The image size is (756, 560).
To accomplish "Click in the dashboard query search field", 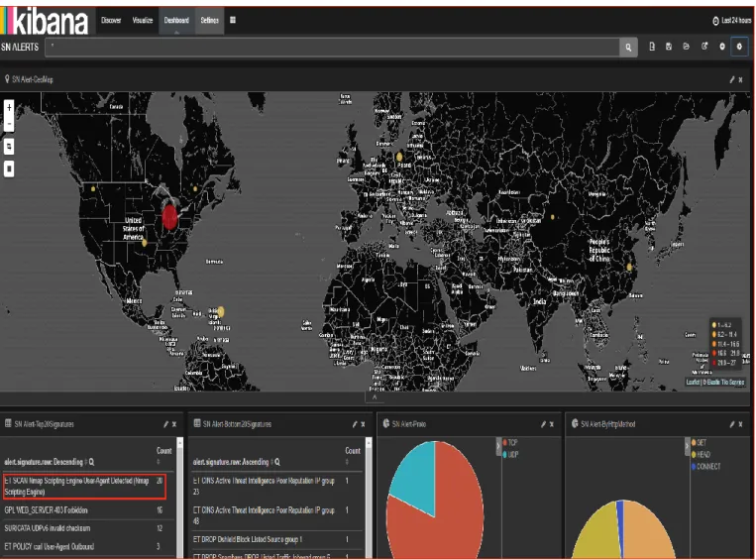I will click(x=332, y=48).
